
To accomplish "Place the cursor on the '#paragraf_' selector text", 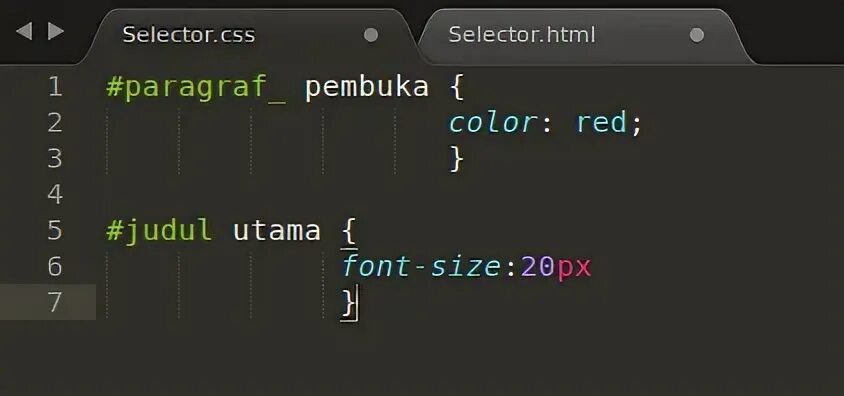I will click(196, 88).
